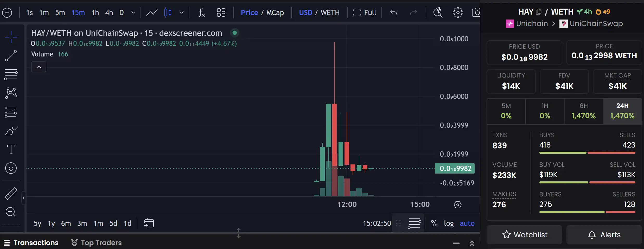Image resolution: width=644 pixels, height=249 pixels.
Task: Toggle percentage scale mode
Action: tap(434, 223)
